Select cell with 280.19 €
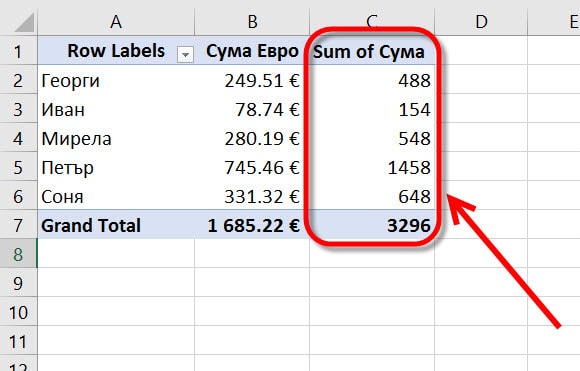The height and width of the screenshot is (371, 580). (x=252, y=138)
